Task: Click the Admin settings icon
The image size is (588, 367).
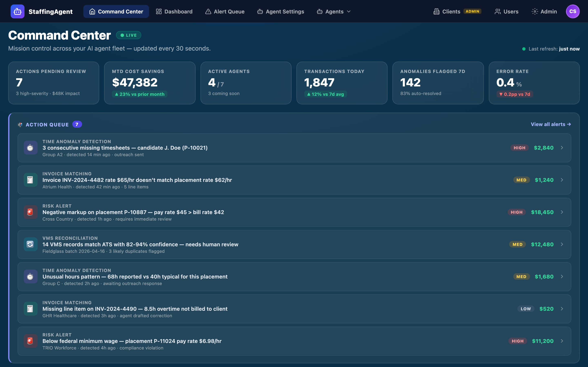Action: coord(535,11)
